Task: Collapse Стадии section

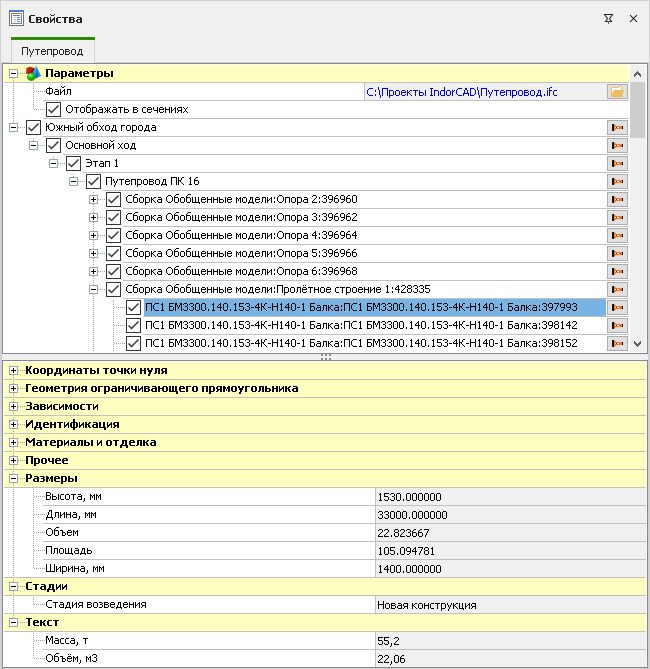Action: click(13, 586)
